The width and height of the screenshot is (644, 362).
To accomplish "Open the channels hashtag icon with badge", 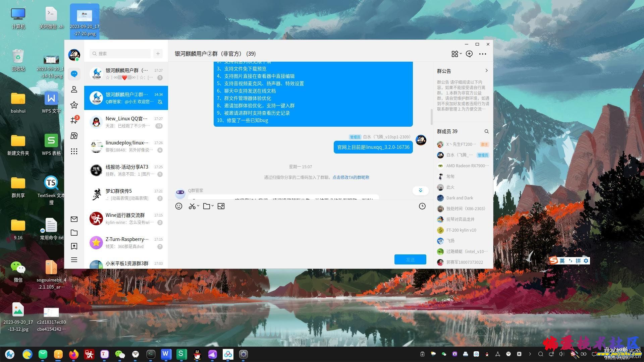I will [x=74, y=120].
